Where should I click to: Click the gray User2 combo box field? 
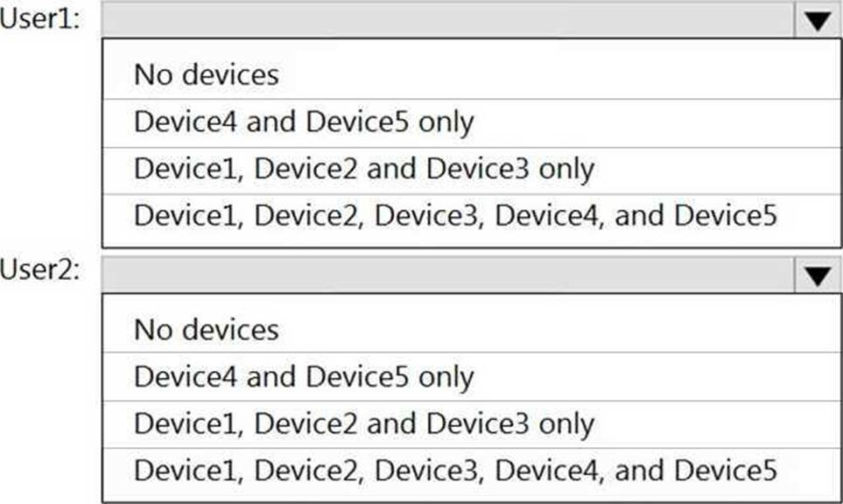(448, 276)
